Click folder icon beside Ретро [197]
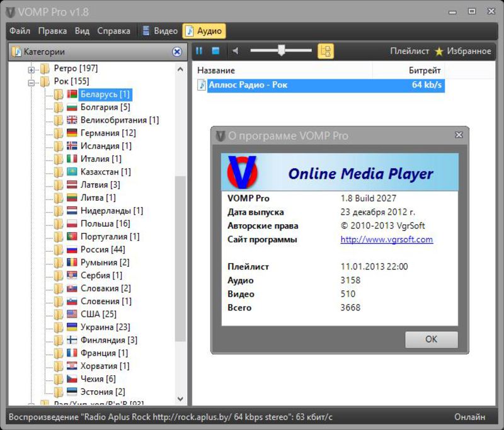The image size is (504, 430). (x=45, y=69)
